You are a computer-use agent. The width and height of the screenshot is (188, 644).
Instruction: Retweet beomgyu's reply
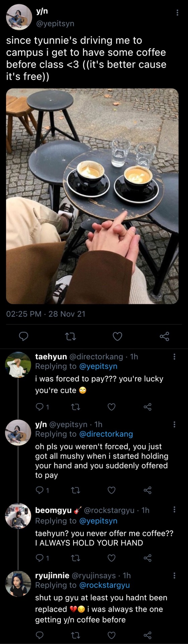[x=76, y=558]
